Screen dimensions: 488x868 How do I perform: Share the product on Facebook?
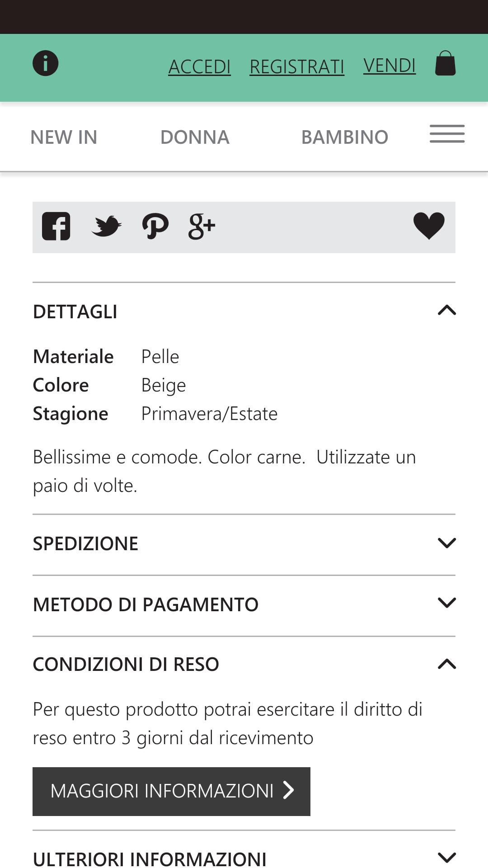click(56, 227)
